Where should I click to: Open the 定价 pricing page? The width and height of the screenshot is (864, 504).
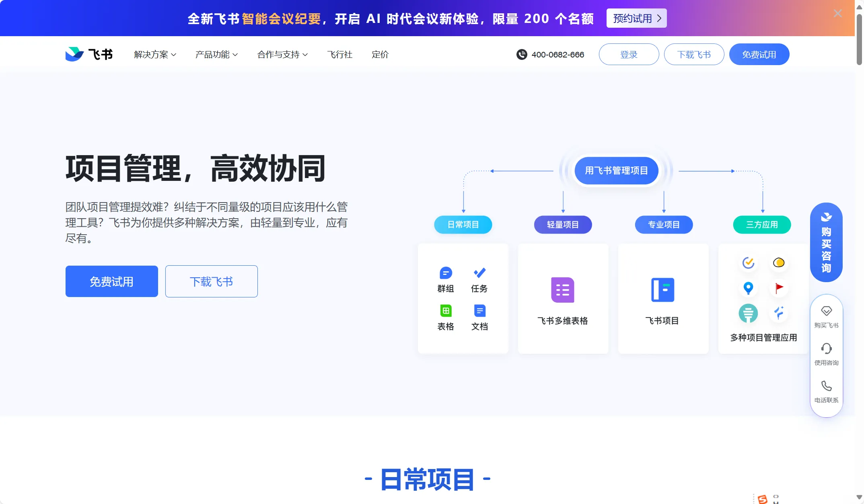(x=380, y=55)
